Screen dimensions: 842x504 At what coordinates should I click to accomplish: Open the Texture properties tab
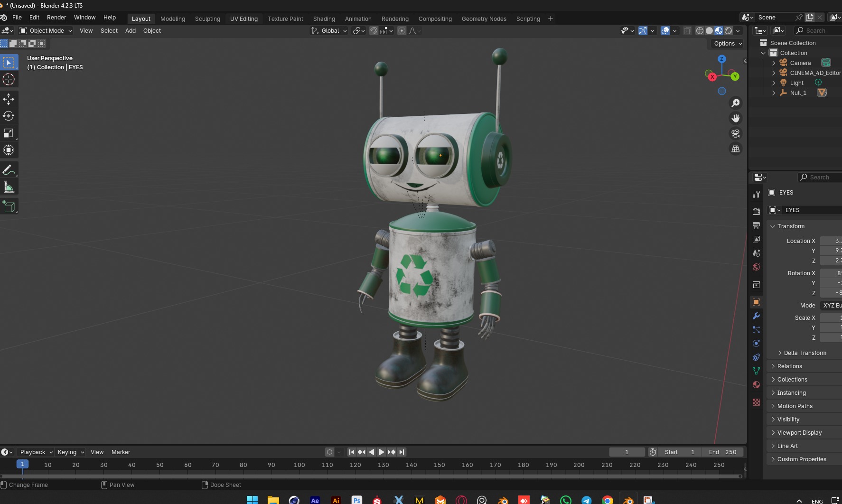point(757,402)
